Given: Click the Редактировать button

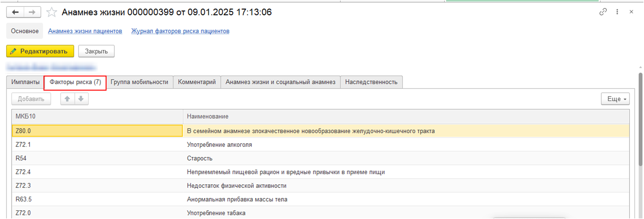Looking at the screenshot, I should click(x=40, y=51).
